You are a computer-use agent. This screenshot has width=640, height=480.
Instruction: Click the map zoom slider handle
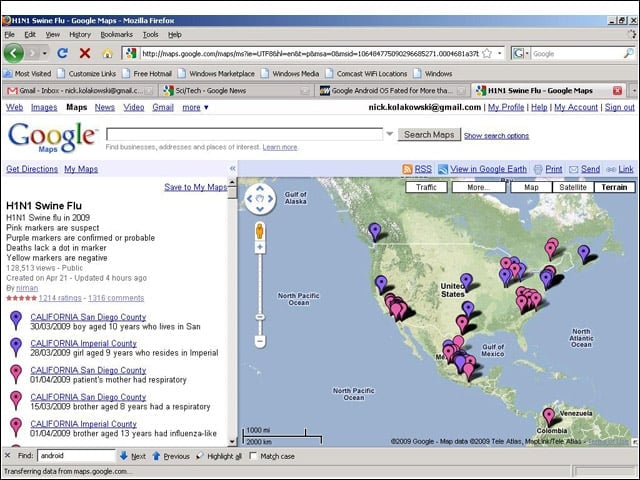260,317
